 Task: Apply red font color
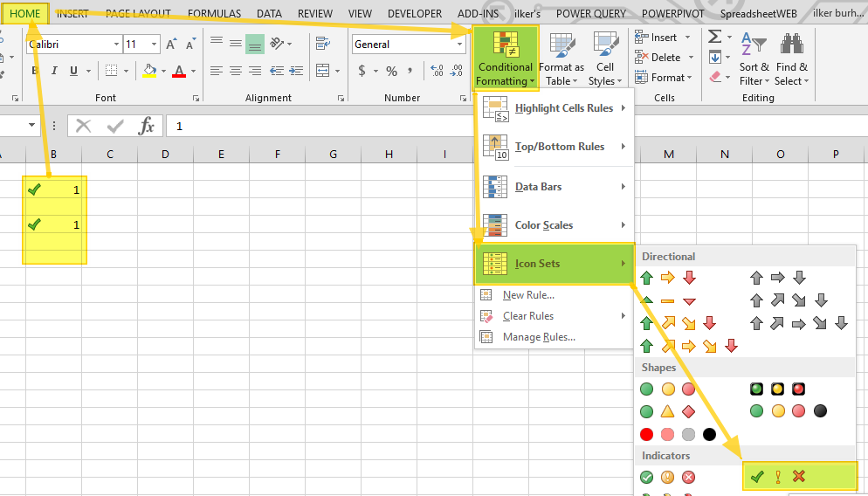179,71
